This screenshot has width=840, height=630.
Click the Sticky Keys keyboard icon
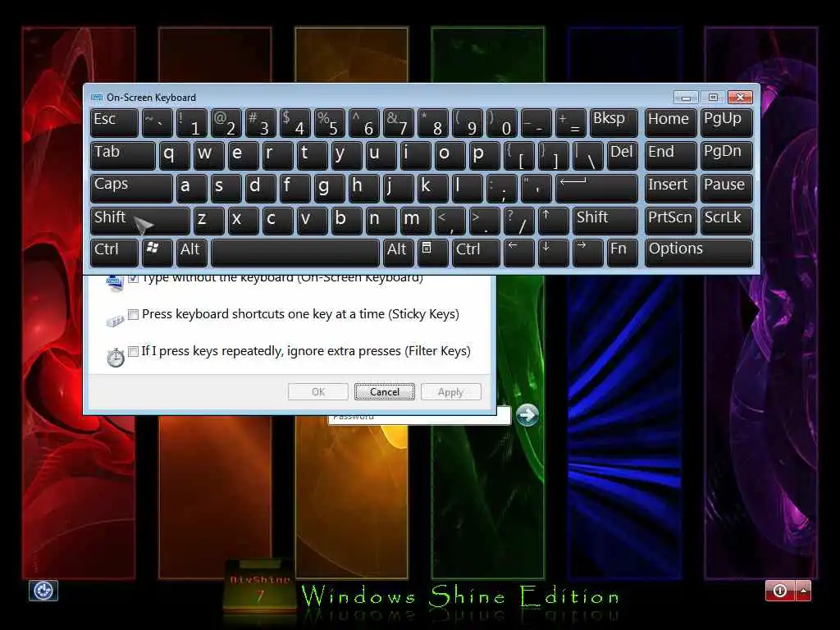coord(115,321)
